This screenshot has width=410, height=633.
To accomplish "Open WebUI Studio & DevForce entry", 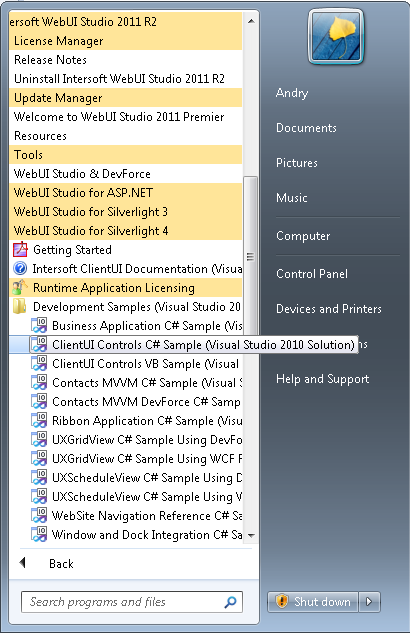I will tap(126, 174).
